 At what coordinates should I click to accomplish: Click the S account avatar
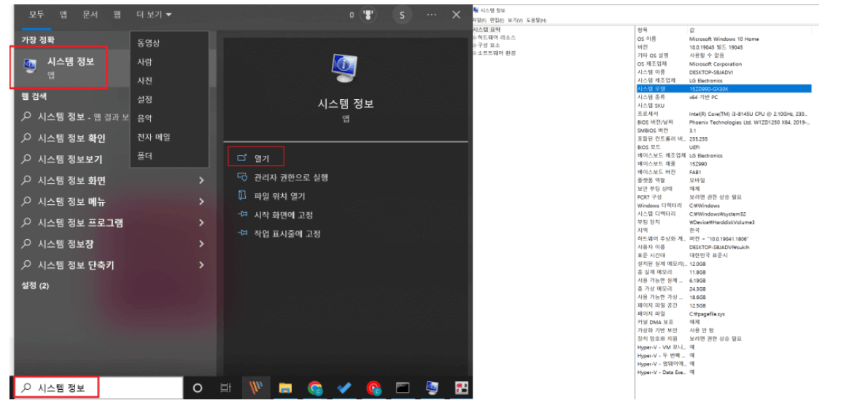pyautogui.click(x=402, y=15)
